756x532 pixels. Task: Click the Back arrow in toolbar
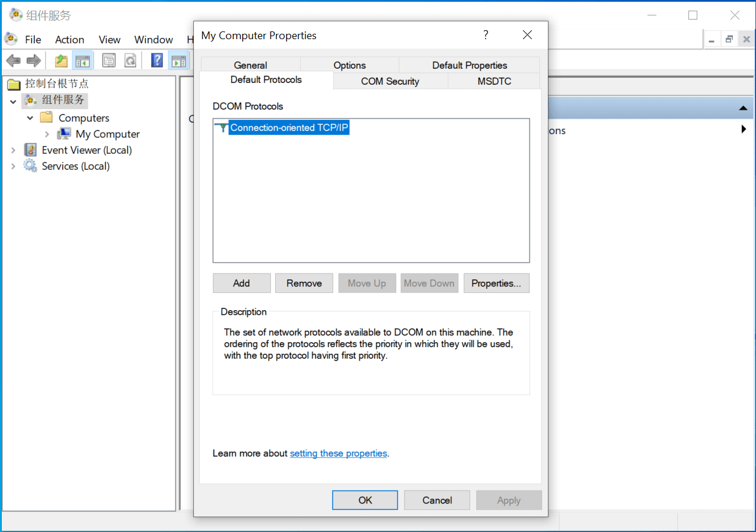(x=13, y=60)
